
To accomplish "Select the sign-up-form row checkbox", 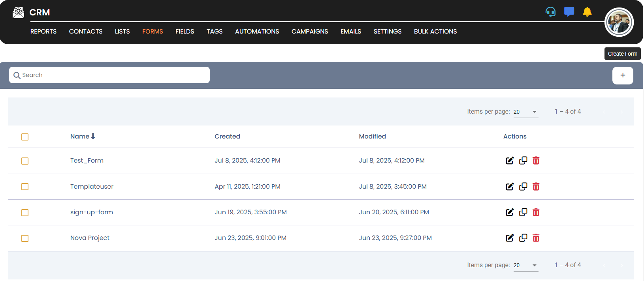I will coord(25,213).
